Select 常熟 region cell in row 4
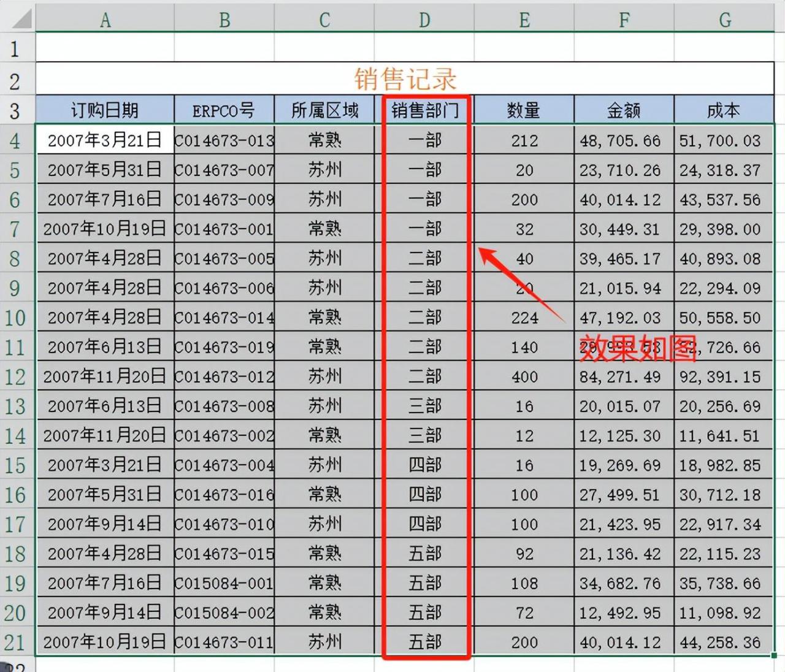The height and width of the screenshot is (672, 785). click(324, 140)
